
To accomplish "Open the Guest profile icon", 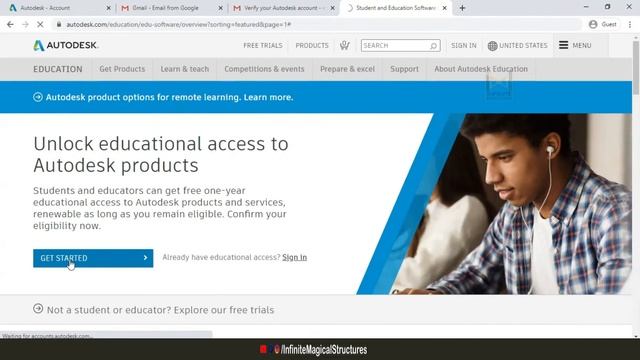I will click(593, 24).
